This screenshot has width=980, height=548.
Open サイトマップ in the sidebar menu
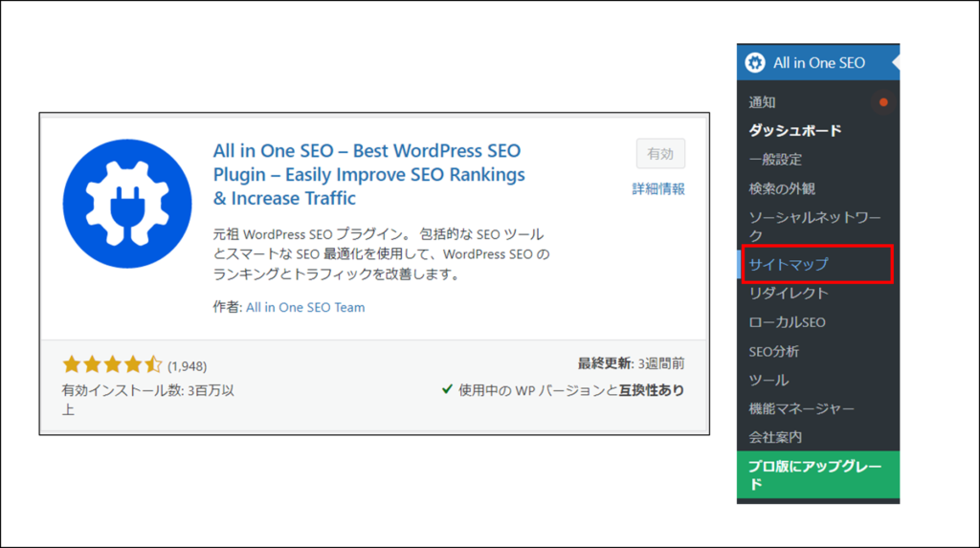pos(789,264)
